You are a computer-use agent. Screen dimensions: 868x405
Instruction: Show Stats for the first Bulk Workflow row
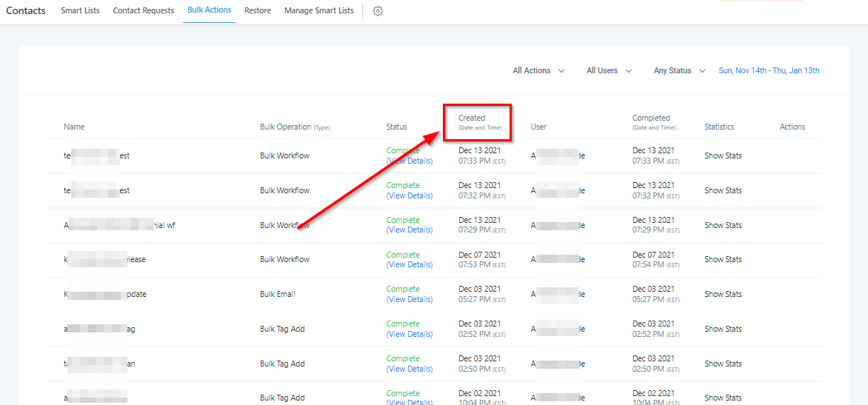pos(723,156)
